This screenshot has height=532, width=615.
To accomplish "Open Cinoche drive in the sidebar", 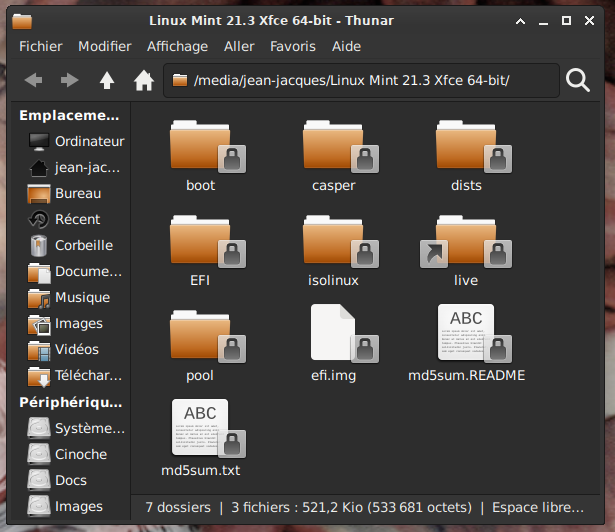I will coord(67,454).
